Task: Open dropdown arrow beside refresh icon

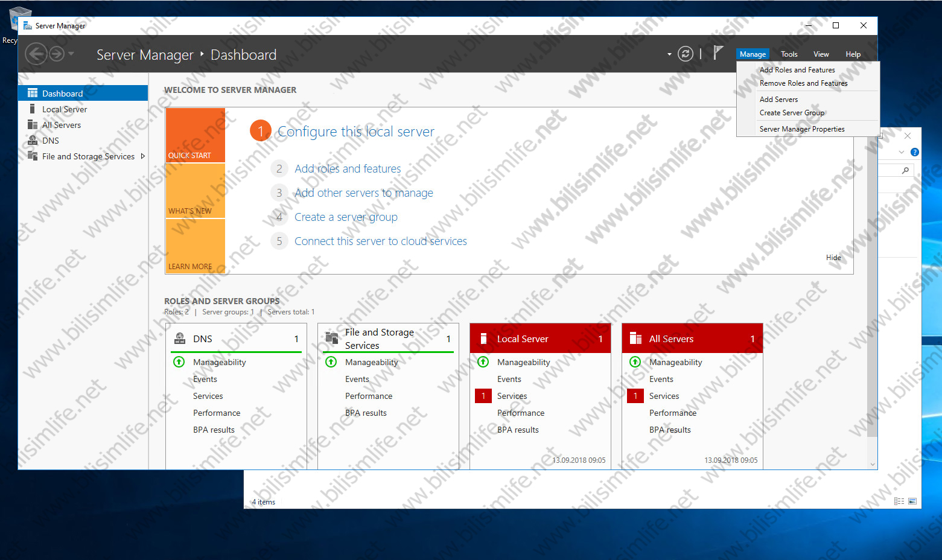Action: (x=669, y=54)
